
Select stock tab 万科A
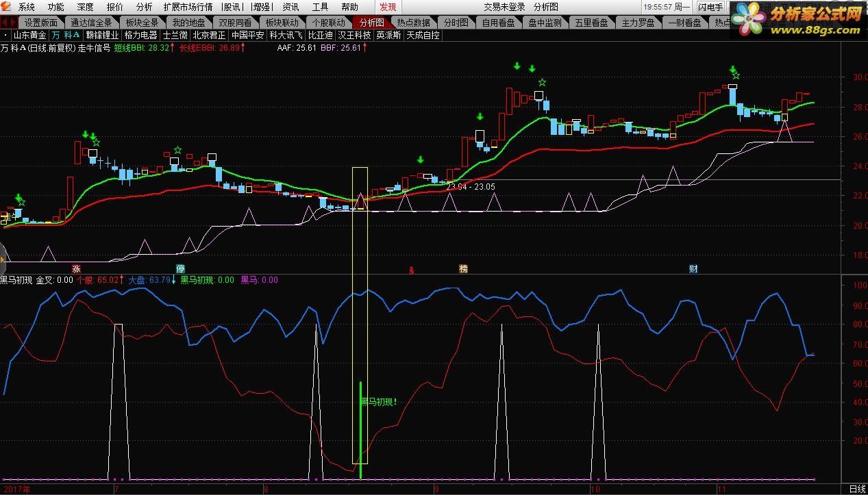[66, 35]
